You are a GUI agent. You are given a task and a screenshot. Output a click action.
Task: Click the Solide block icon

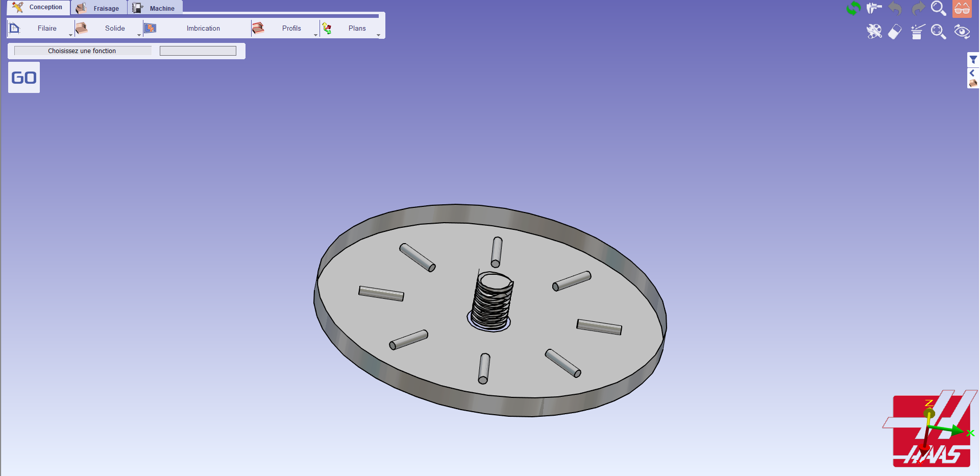[82, 28]
